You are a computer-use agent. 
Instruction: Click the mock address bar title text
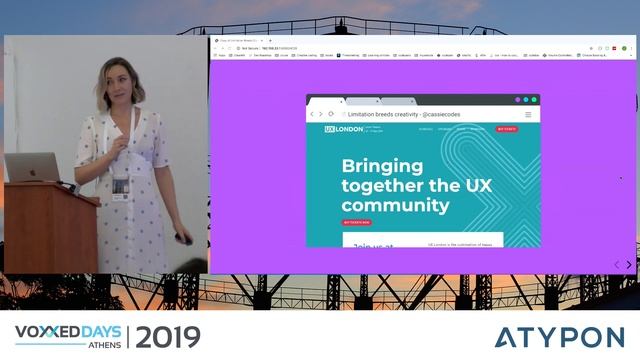pos(404,114)
